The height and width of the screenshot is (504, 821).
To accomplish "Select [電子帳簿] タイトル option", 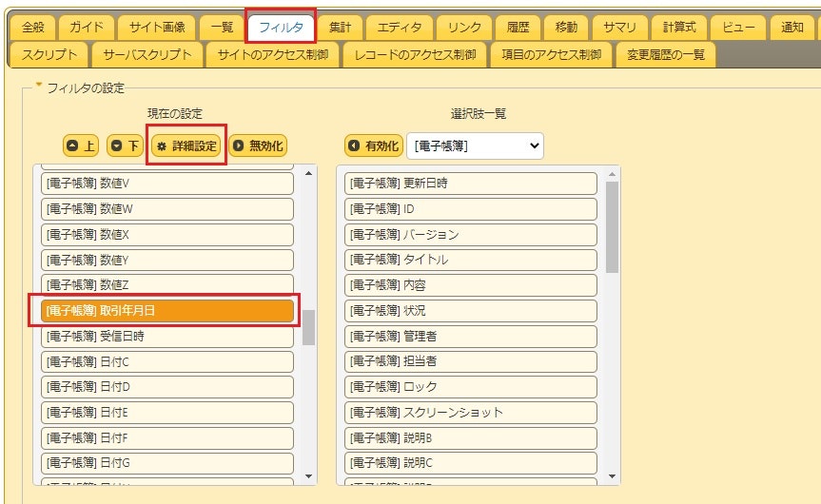I will (x=471, y=260).
